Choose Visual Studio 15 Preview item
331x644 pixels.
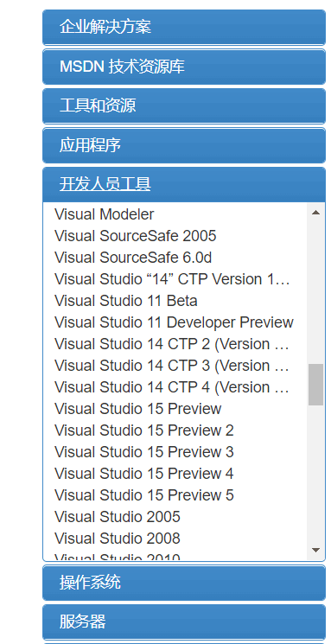pyautogui.click(x=138, y=409)
